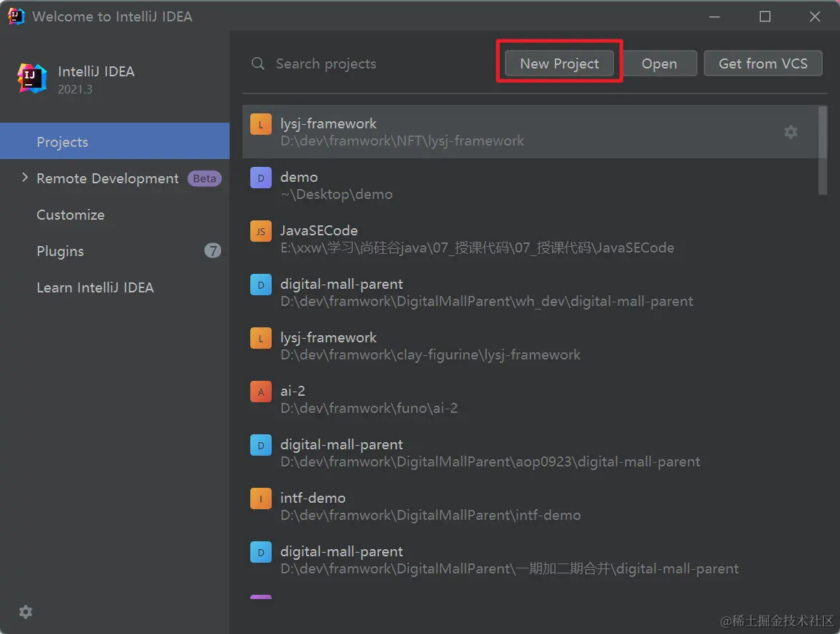Click path ending wh_dev\digital-mall-parent
Screen dimensions: 840x634
coord(486,301)
